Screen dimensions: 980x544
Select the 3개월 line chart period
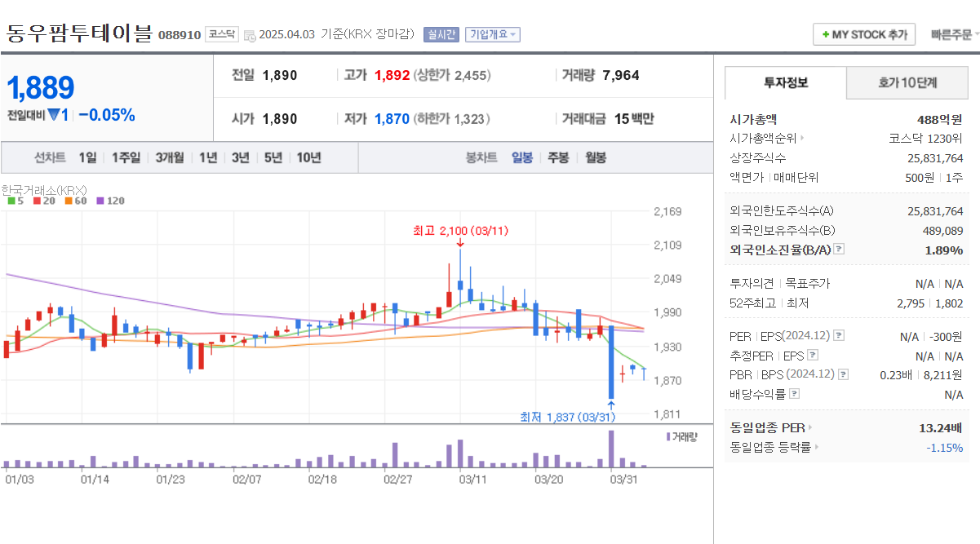point(170,157)
